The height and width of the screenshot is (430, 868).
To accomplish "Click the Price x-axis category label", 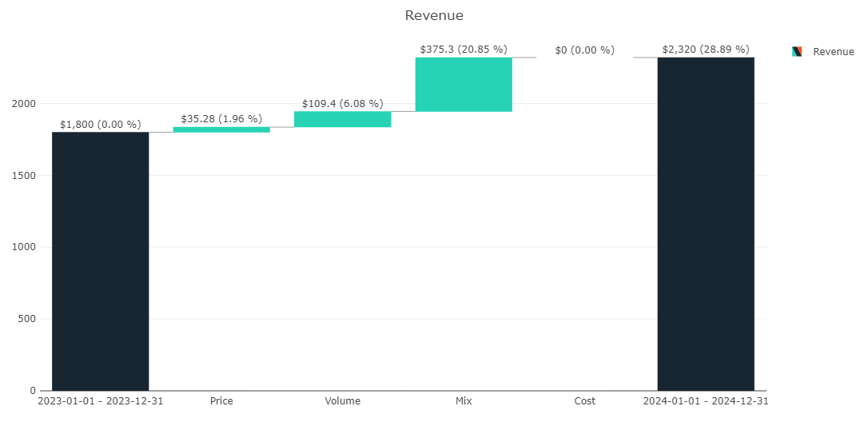I will pyautogui.click(x=221, y=401).
